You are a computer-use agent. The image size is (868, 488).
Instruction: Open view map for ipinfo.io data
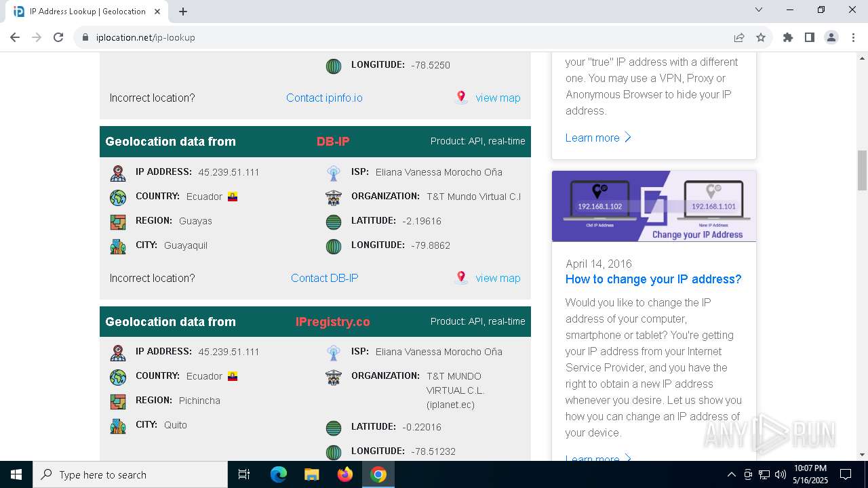pyautogui.click(x=498, y=98)
